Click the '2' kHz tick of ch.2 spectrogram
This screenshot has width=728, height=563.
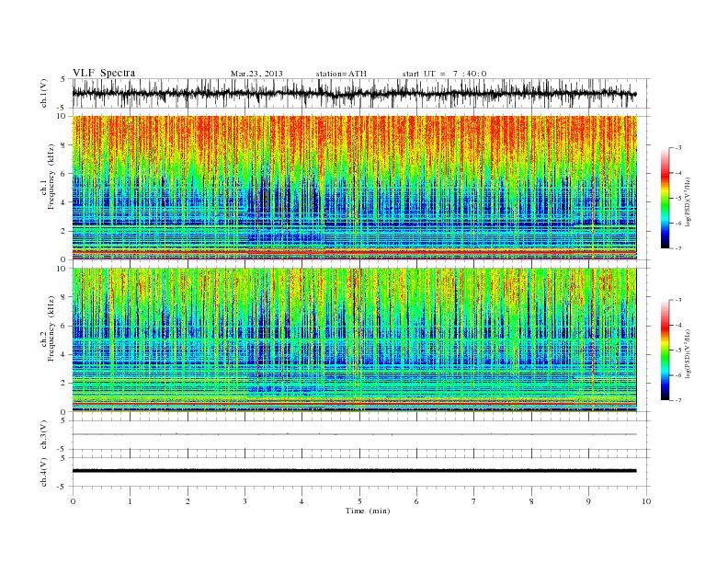pos(63,384)
